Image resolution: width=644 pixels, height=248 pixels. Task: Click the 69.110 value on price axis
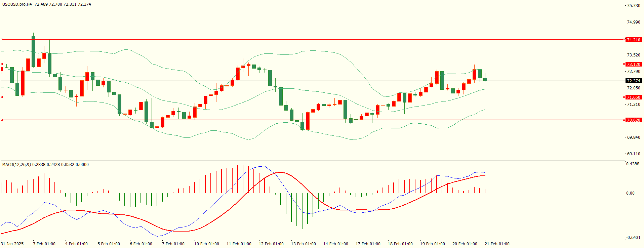tap(634, 154)
